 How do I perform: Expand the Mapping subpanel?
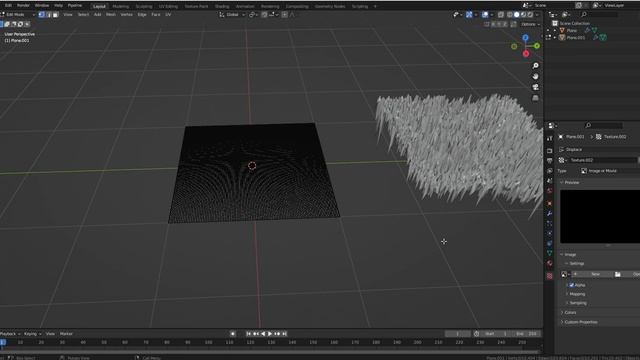point(576,294)
